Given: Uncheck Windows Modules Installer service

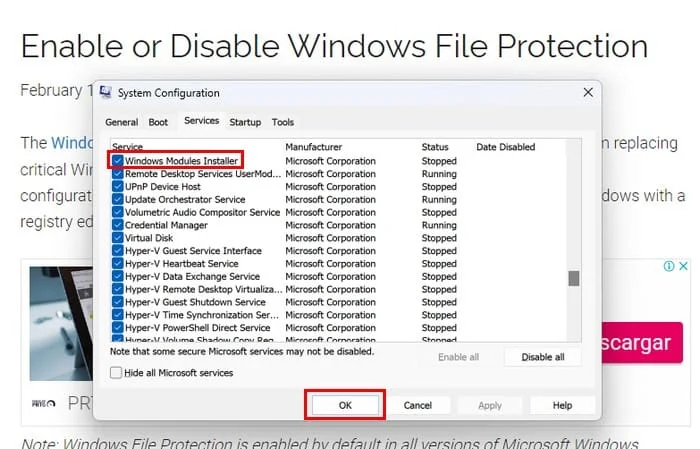Looking at the screenshot, I should click(x=117, y=161).
